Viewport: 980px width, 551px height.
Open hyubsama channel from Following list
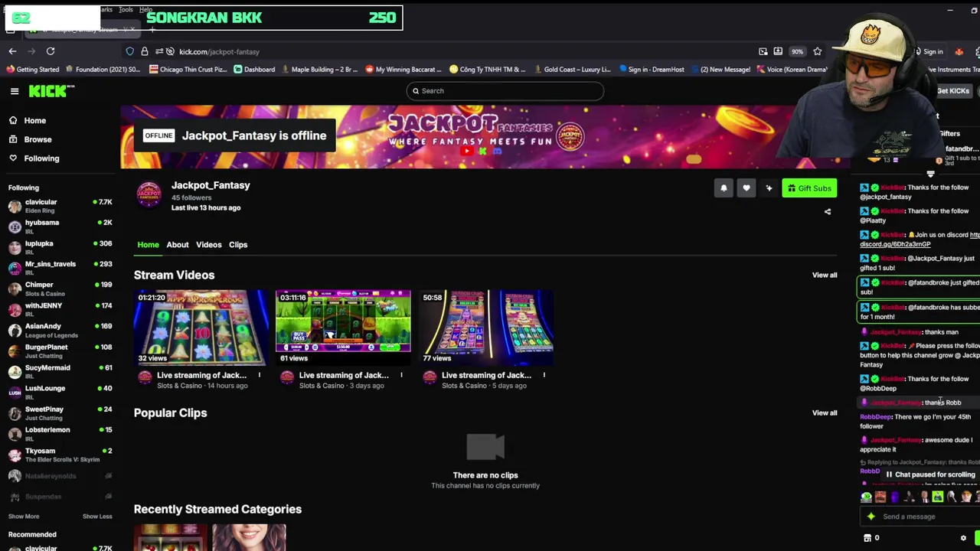point(59,227)
